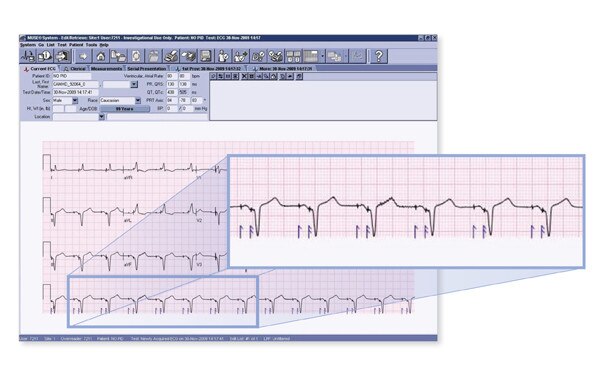Expand the Sex dropdown
This screenshot has width=595, height=367.
click(x=75, y=101)
